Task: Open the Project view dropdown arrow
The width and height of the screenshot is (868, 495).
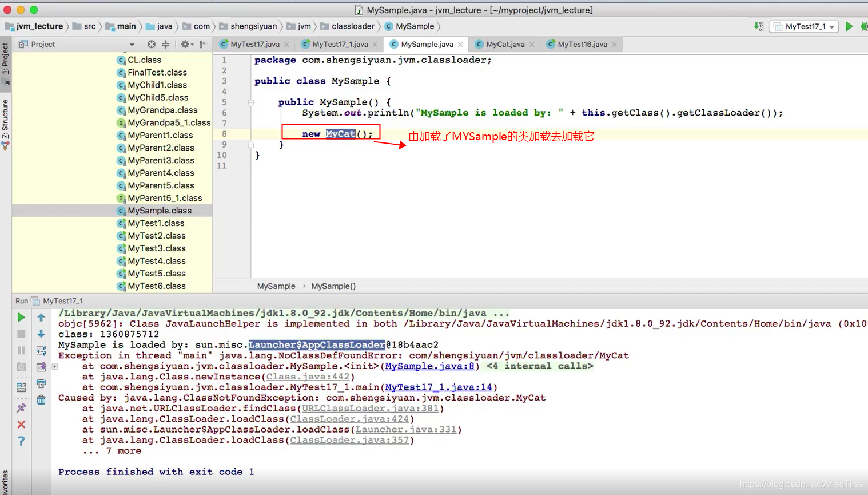Action: 132,45
